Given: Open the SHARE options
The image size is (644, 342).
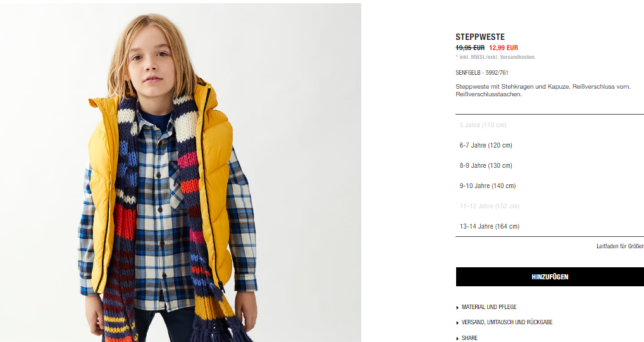Looking at the screenshot, I should 469,338.
